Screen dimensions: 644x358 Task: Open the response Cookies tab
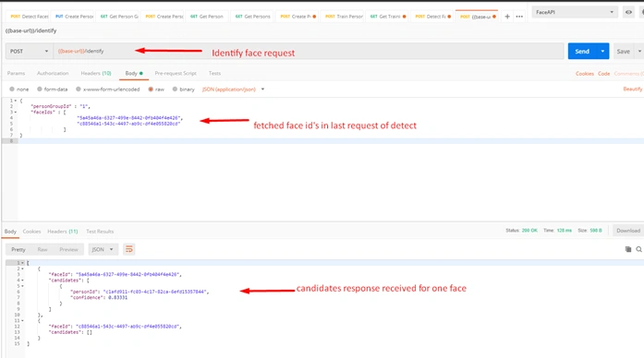[31, 232]
